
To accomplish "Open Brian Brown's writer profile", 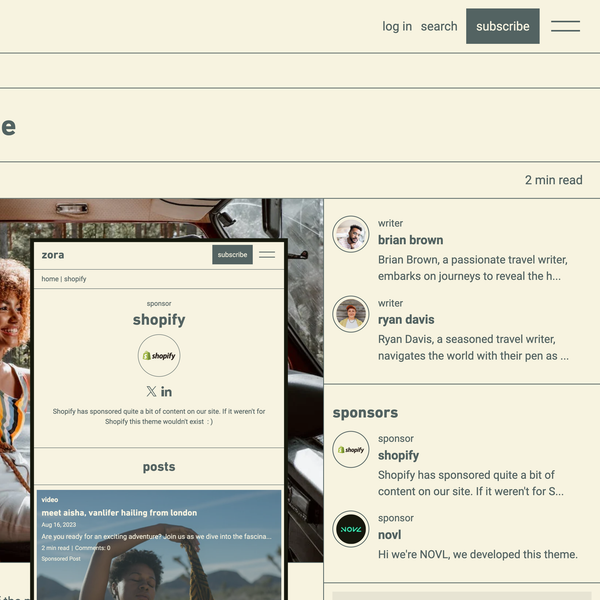I will (410, 240).
